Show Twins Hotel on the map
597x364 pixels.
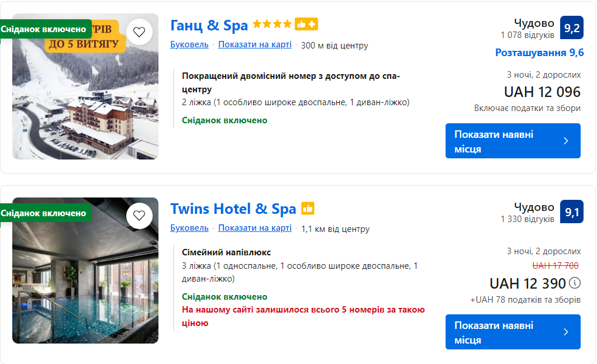[255, 228]
